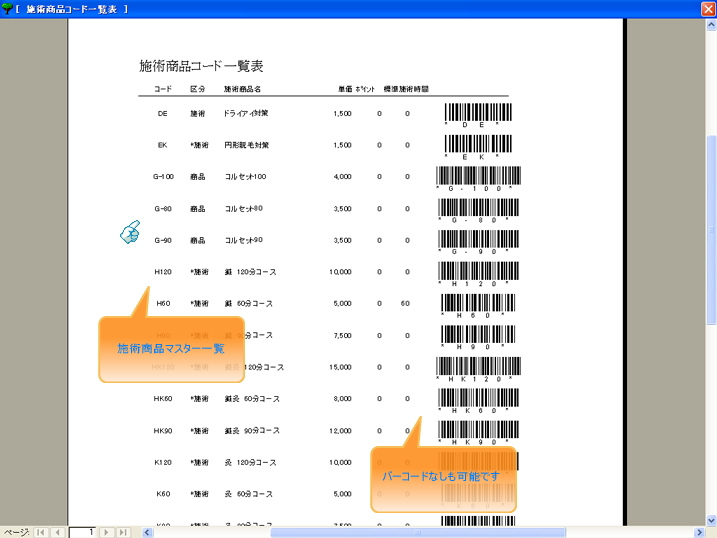Image resolution: width=717 pixels, height=538 pixels.
Task: Click the コード column header
Action: click(163, 89)
